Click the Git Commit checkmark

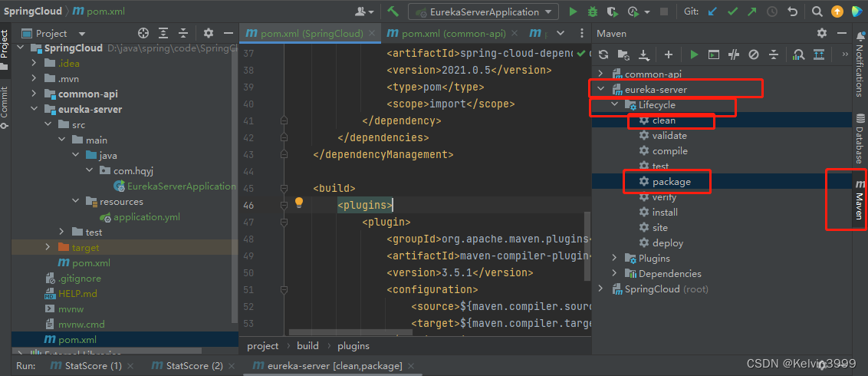coord(732,12)
